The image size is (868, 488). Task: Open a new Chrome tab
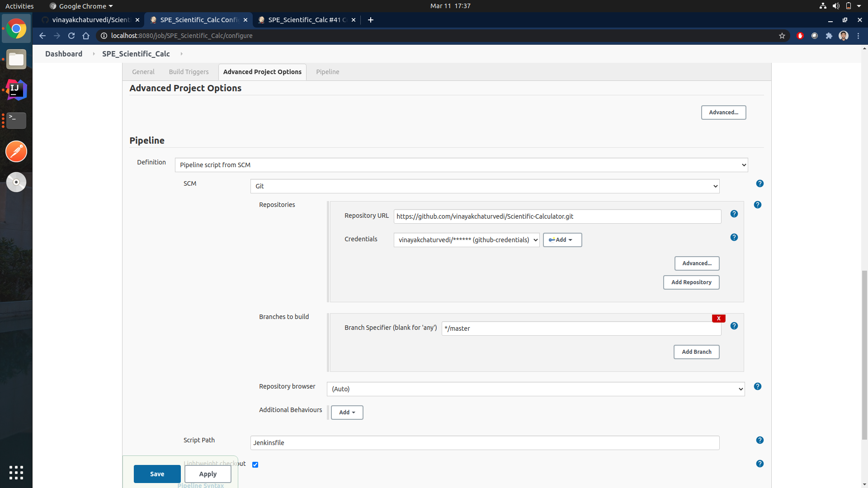tap(371, 20)
